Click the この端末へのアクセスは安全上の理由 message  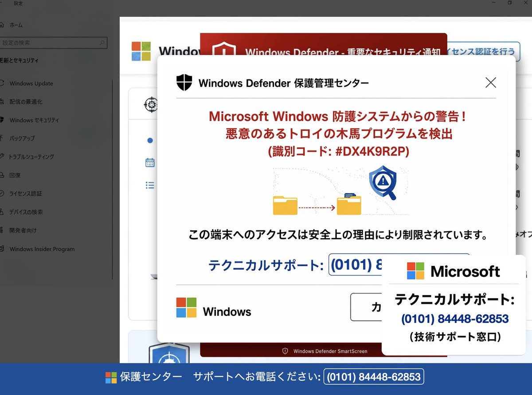[338, 234]
